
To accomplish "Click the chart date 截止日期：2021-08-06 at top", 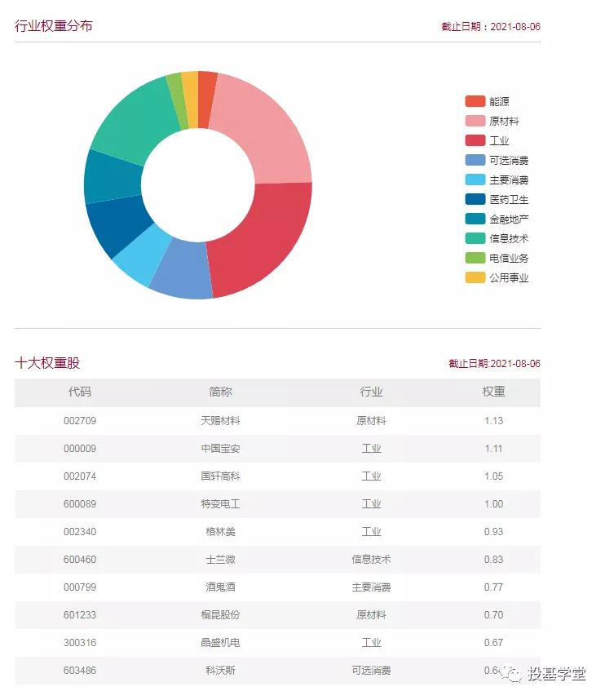I will pos(491,27).
